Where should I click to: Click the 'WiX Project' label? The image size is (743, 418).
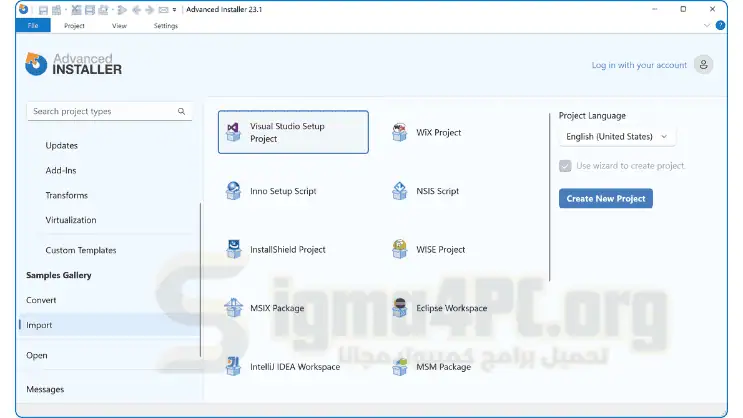point(438,132)
